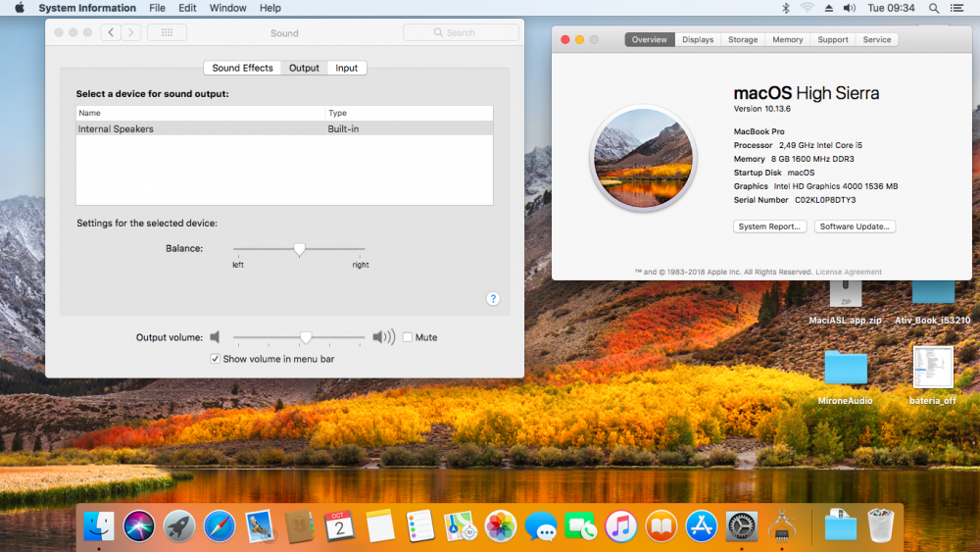Open Reminders icon in Dock
980x552 pixels.
420,527
